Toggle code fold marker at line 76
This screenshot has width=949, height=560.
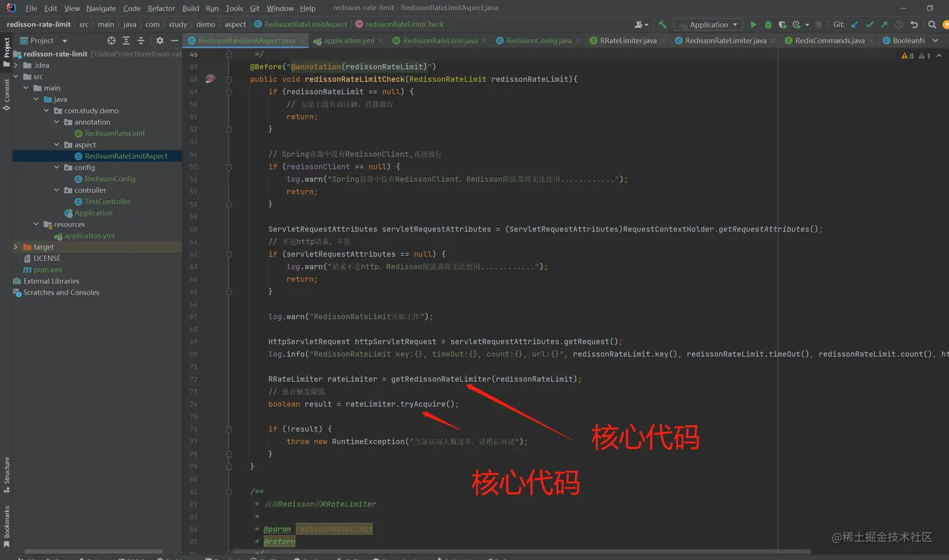click(x=228, y=429)
